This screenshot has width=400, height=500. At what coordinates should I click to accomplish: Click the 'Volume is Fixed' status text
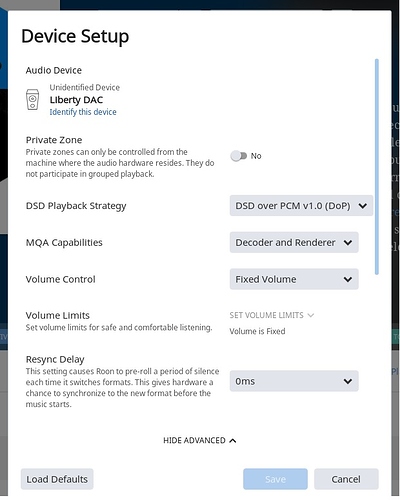[x=257, y=331]
